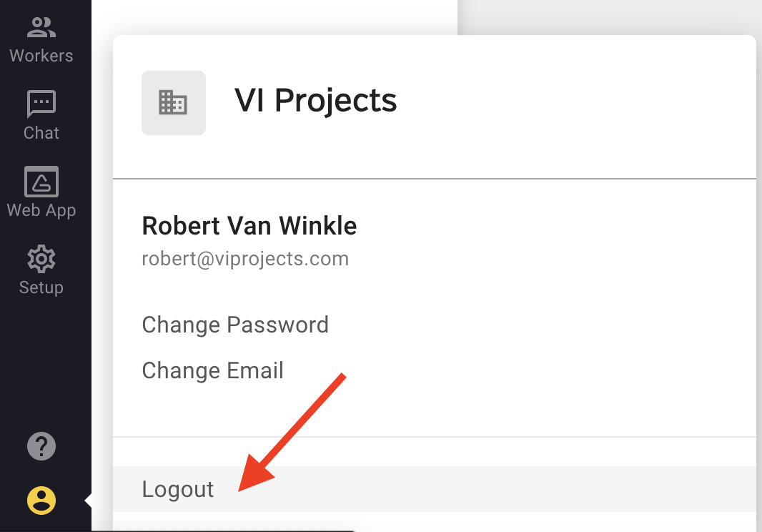Launch the Web App window icon

(41, 182)
